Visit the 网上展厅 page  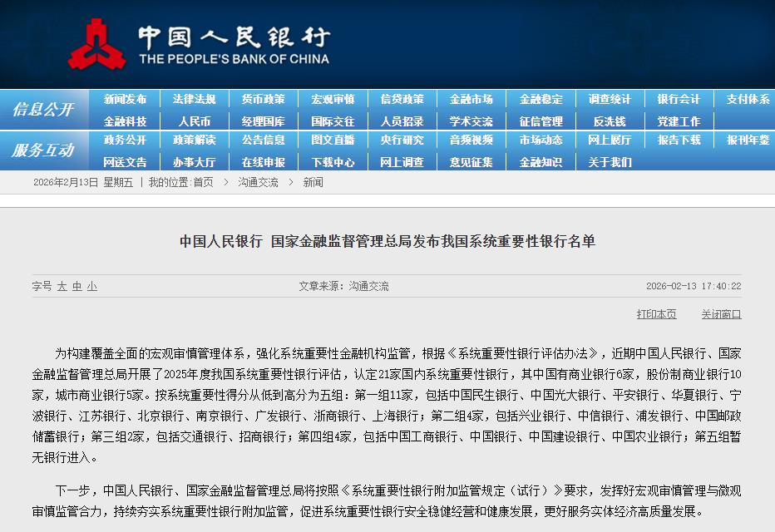[610, 140]
